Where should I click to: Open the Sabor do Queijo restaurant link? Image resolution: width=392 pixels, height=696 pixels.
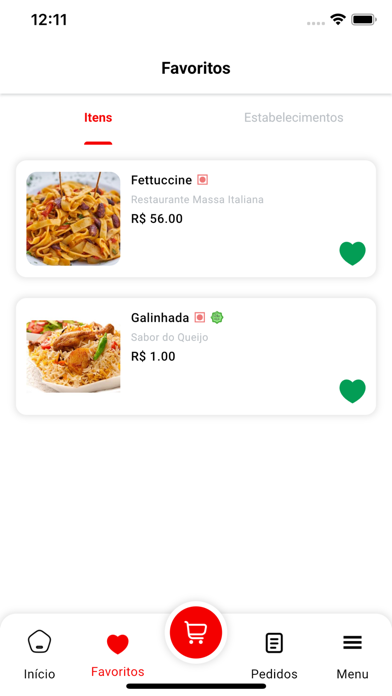point(170,337)
